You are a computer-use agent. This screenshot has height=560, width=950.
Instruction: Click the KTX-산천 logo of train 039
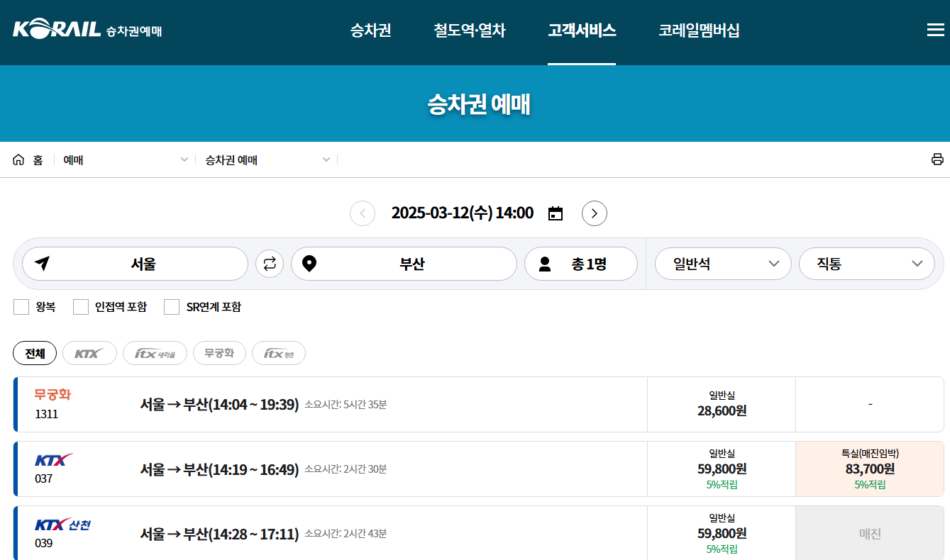(62, 525)
